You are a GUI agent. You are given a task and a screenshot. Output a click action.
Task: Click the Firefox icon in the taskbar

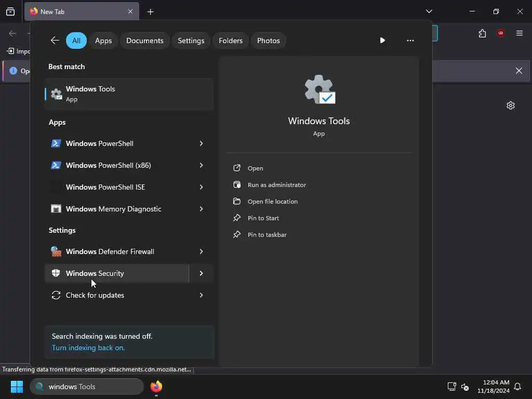[x=156, y=387]
